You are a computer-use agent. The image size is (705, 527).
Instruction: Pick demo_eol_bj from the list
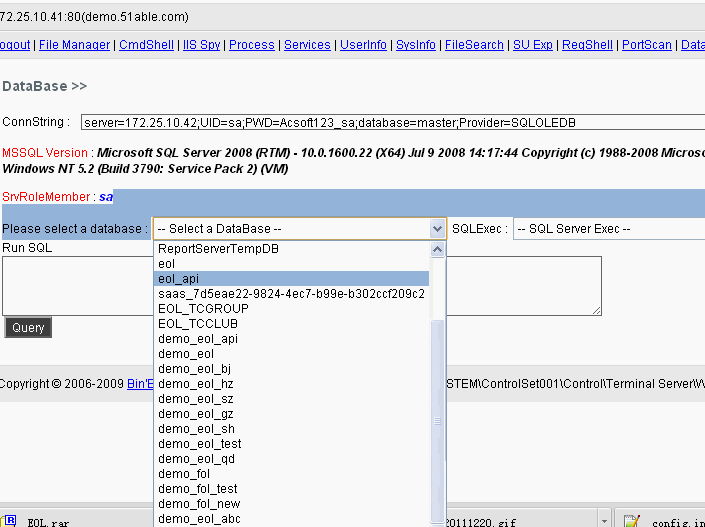(291, 369)
